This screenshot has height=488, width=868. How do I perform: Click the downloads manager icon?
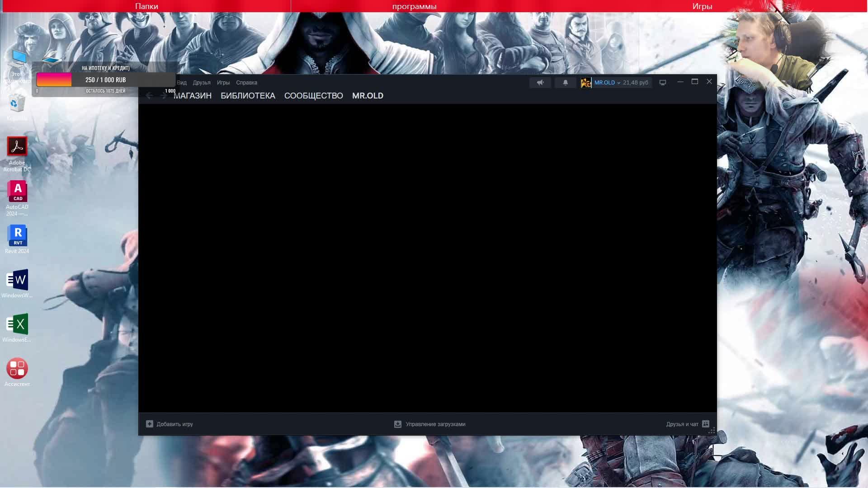(x=398, y=424)
